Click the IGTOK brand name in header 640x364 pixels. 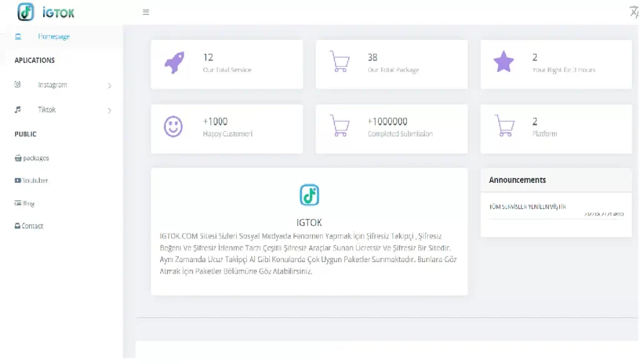click(x=58, y=13)
